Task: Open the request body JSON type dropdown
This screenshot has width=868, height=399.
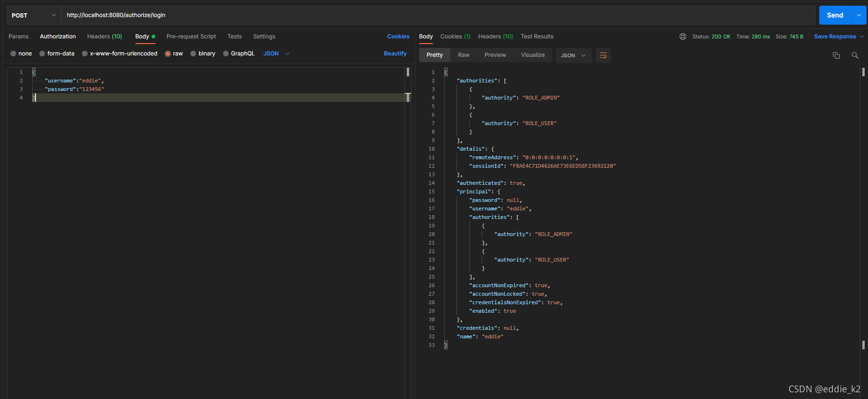Action: tap(277, 54)
